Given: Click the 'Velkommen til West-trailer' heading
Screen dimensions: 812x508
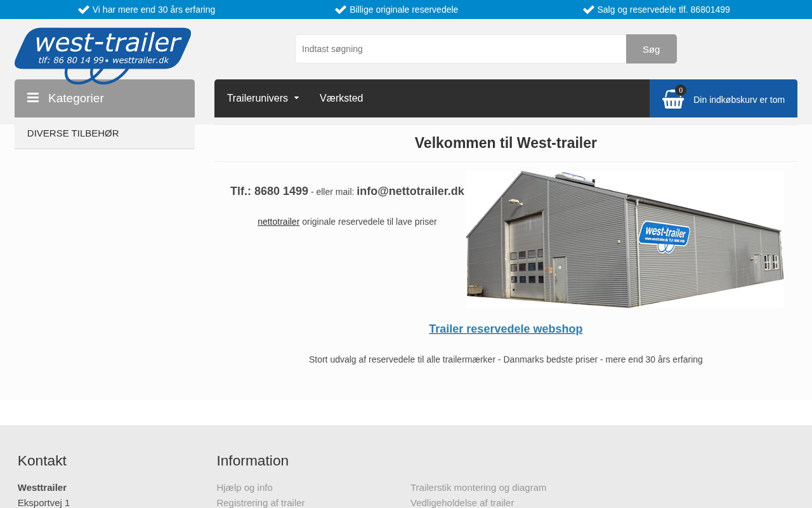Looking at the screenshot, I should 506,143.
